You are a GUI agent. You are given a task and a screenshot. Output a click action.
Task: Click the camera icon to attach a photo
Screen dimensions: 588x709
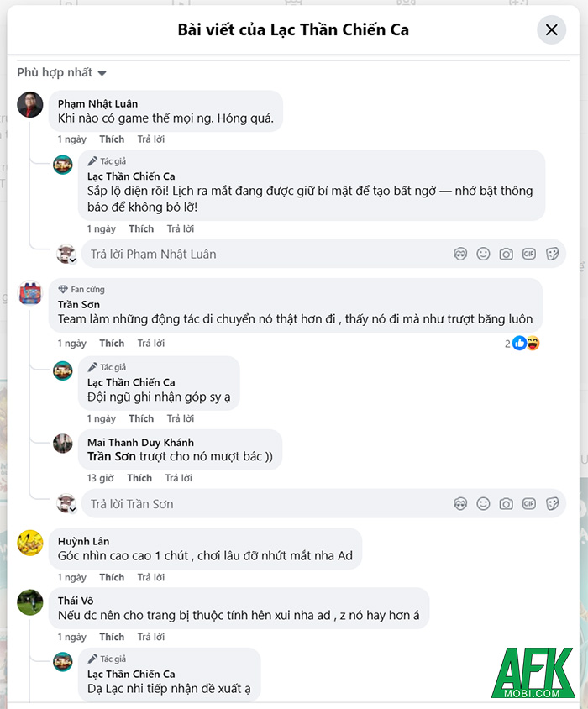coord(506,254)
